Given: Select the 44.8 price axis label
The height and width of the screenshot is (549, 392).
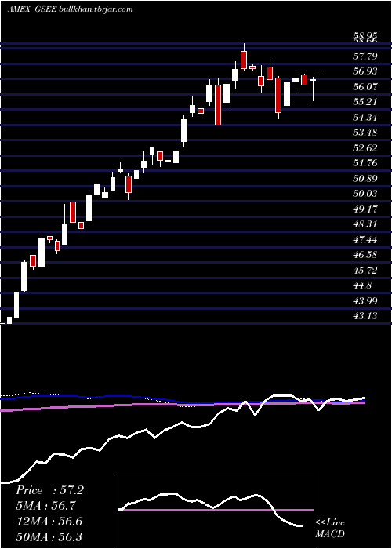Looking at the screenshot, I should (x=362, y=285).
